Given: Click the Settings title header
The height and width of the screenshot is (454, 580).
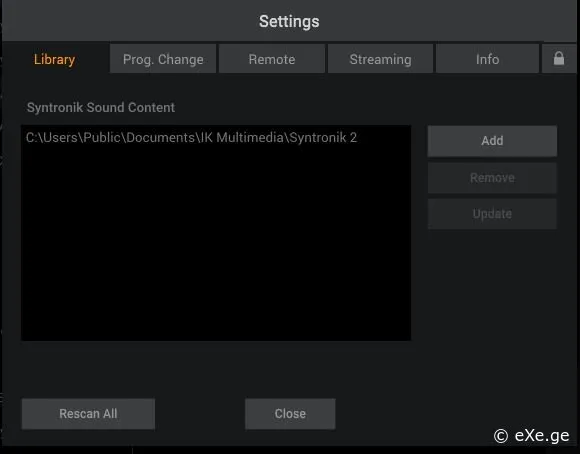Looking at the screenshot, I should coord(289,21).
